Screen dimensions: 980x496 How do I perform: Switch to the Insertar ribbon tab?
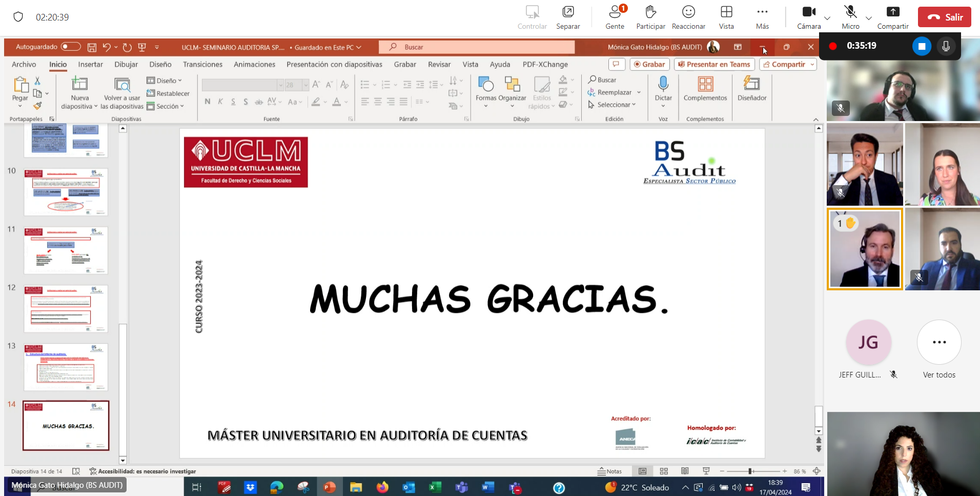pyautogui.click(x=90, y=65)
